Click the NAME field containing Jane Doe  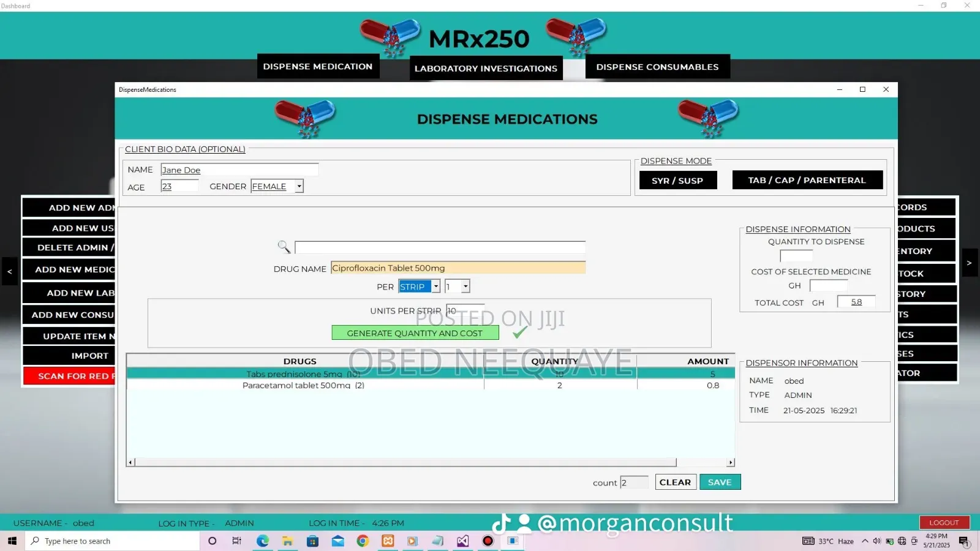tap(239, 170)
